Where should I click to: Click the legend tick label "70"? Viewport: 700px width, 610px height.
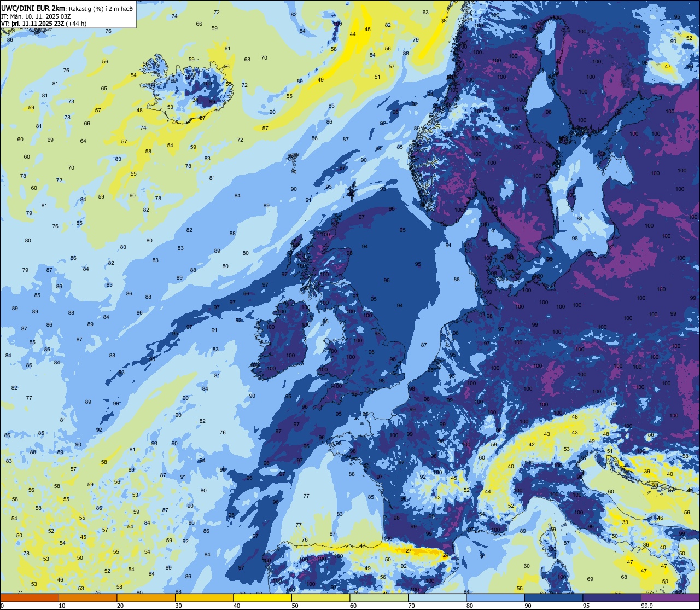click(411, 606)
